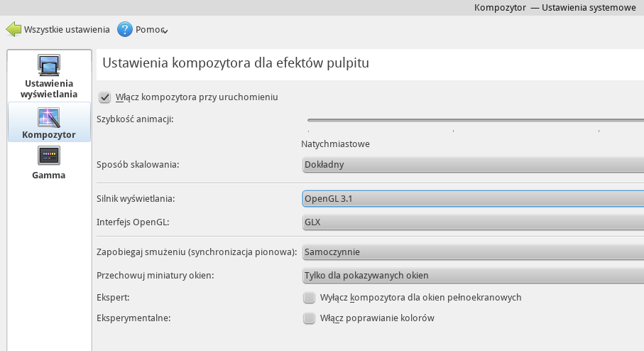Screen dimensions: 644x351
Task: Switch to the 'Gamma' label in sidebar
Action: click(49, 175)
